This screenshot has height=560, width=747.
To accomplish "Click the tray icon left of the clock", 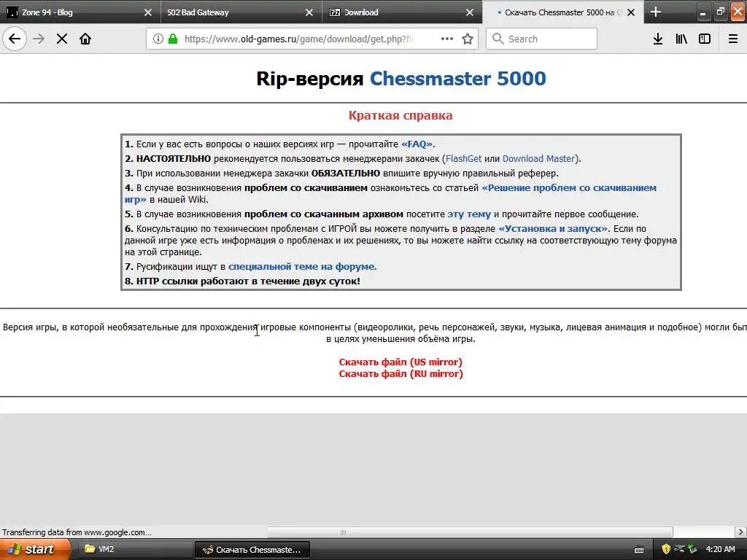I will [x=692, y=549].
